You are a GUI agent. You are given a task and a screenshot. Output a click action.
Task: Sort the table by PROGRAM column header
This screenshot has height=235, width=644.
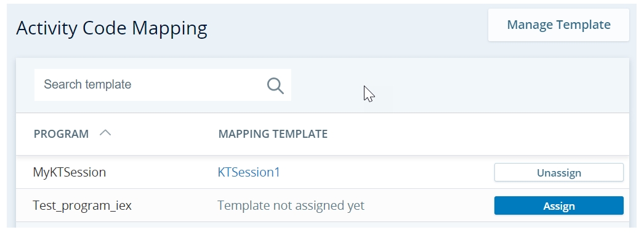point(61,134)
